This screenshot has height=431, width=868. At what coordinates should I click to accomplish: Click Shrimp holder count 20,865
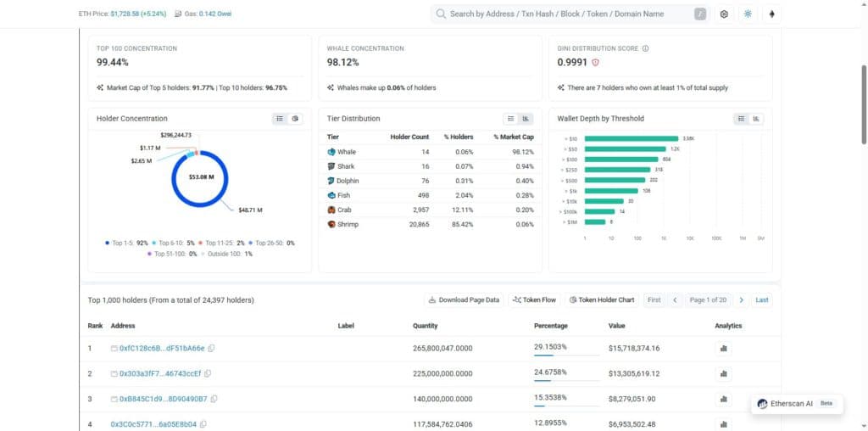pyautogui.click(x=418, y=224)
